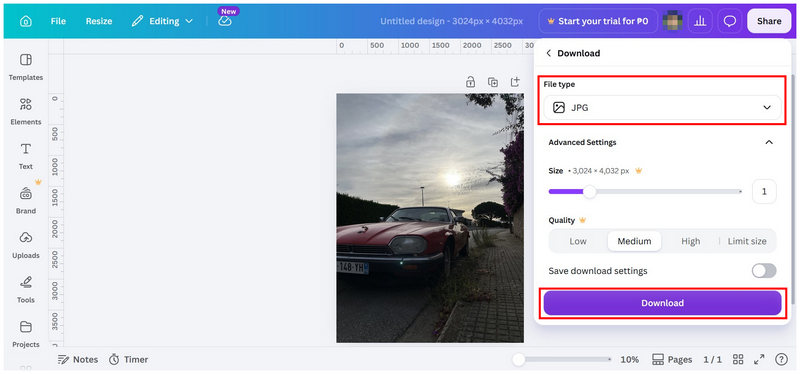
Task: Open the help question mark icon
Action: coord(781,360)
